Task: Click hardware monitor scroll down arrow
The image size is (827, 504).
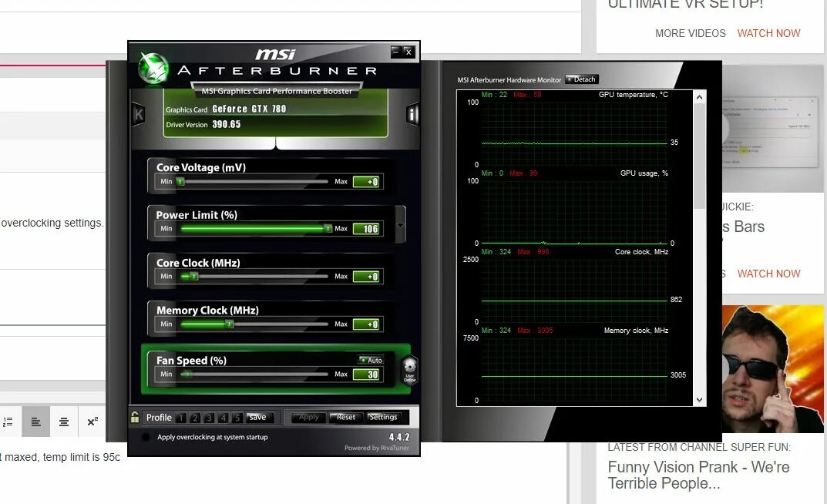Action: [699, 400]
